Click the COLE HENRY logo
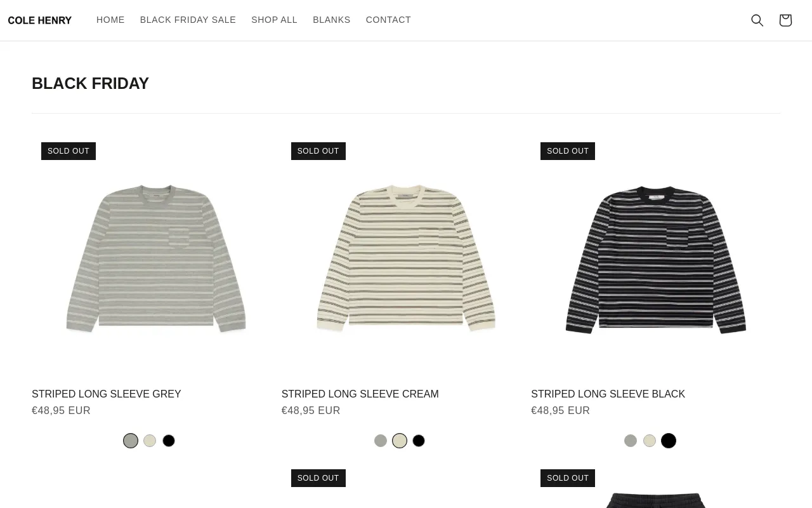Screen dimensions: 812x508 click(40, 20)
